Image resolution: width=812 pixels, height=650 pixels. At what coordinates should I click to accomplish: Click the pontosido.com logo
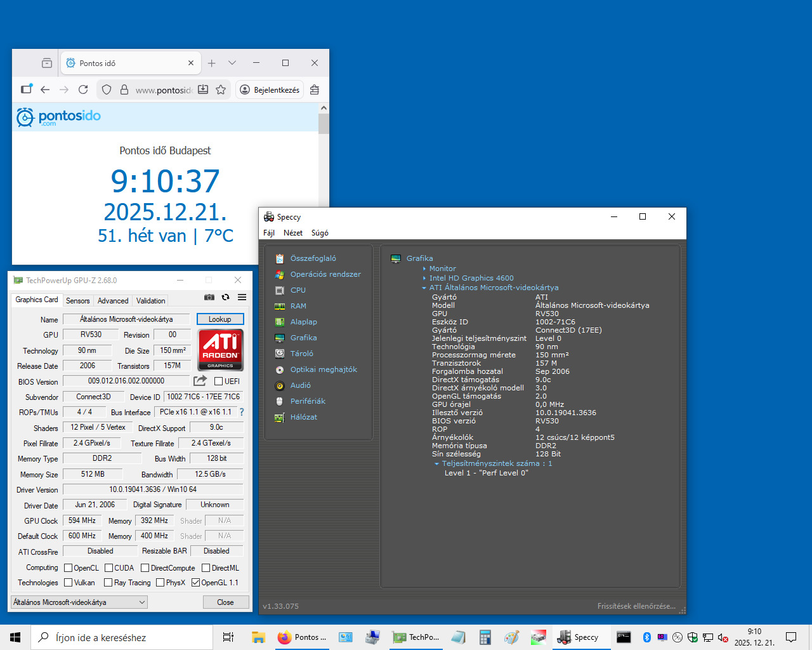[x=58, y=117]
